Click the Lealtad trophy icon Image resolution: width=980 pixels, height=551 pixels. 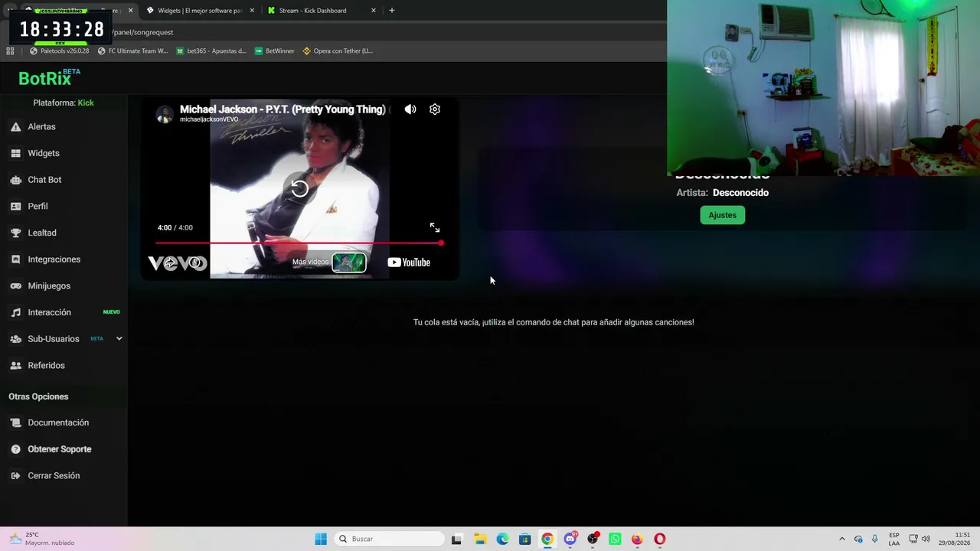point(15,233)
